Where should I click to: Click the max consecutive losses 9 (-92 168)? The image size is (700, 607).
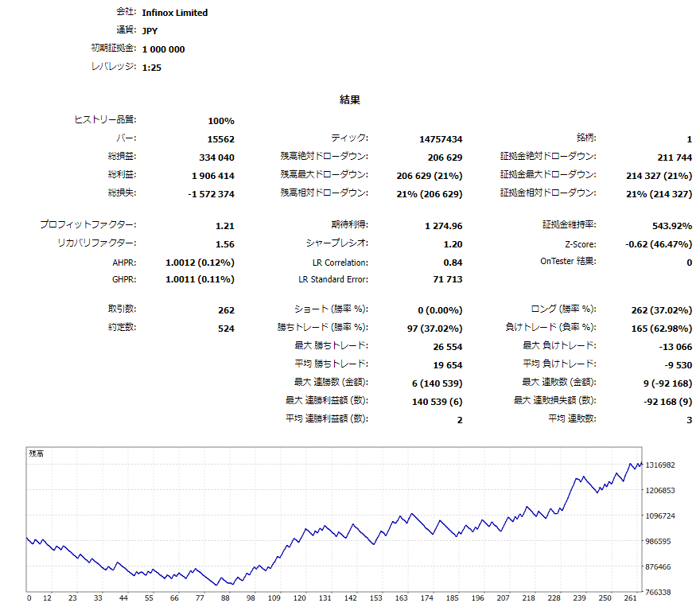[667, 383]
